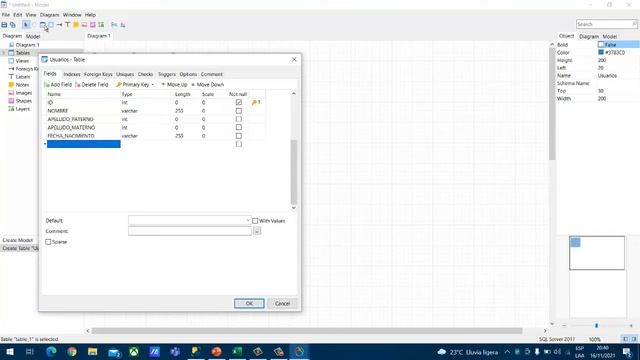The image size is (640, 360).
Task: Confirm the table dialog with OK
Action: (x=249, y=304)
